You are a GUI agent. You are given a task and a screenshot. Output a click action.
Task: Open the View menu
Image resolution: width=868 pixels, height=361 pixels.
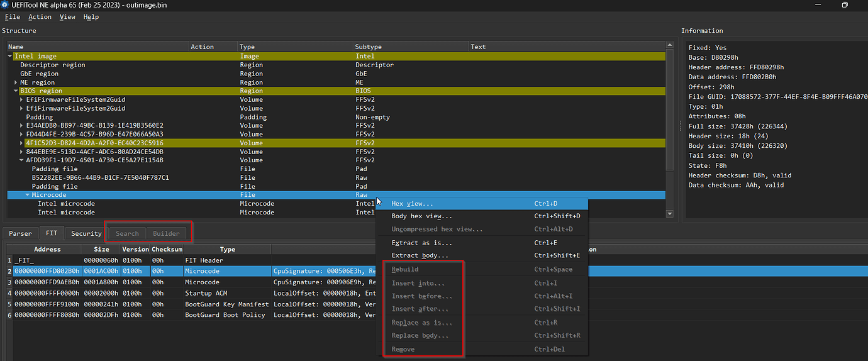[x=67, y=17]
